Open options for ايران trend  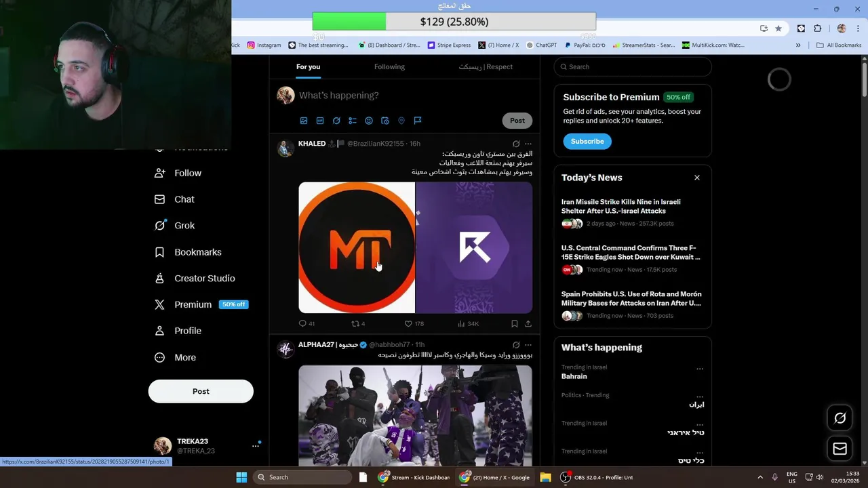pyautogui.click(x=700, y=397)
